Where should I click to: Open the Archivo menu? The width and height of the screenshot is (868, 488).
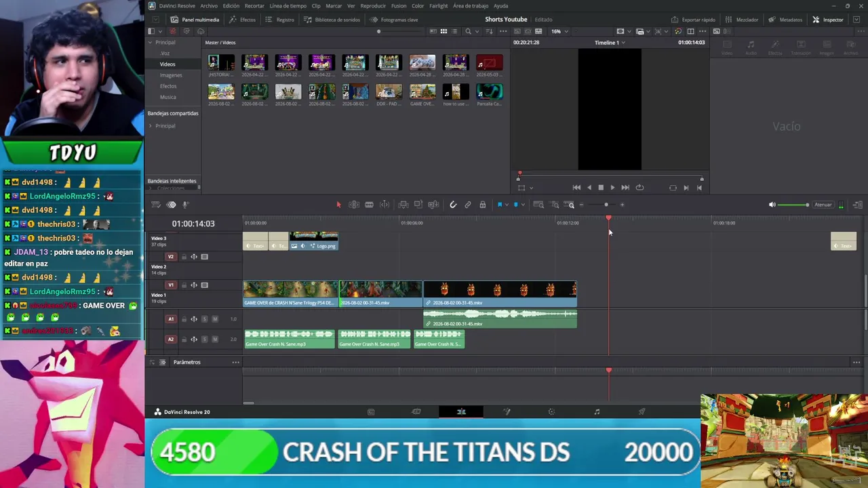[x=209, y=6]
